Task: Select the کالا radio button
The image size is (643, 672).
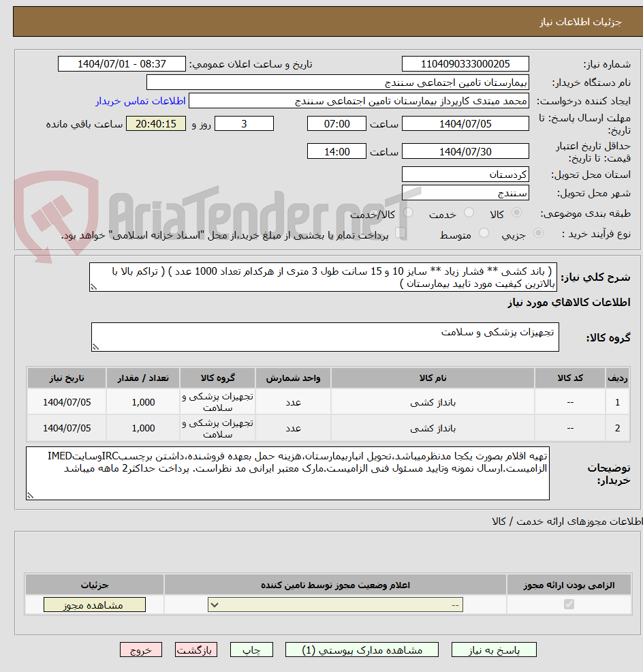Action: click(x=516, y=212)
